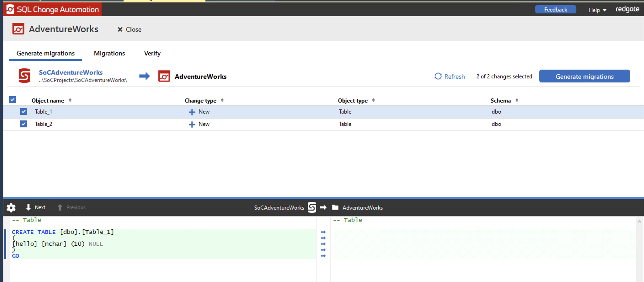Open the SoCAdventureWorks project link
The width and height of the screenshot is (644, 282).
coord(70,72)
